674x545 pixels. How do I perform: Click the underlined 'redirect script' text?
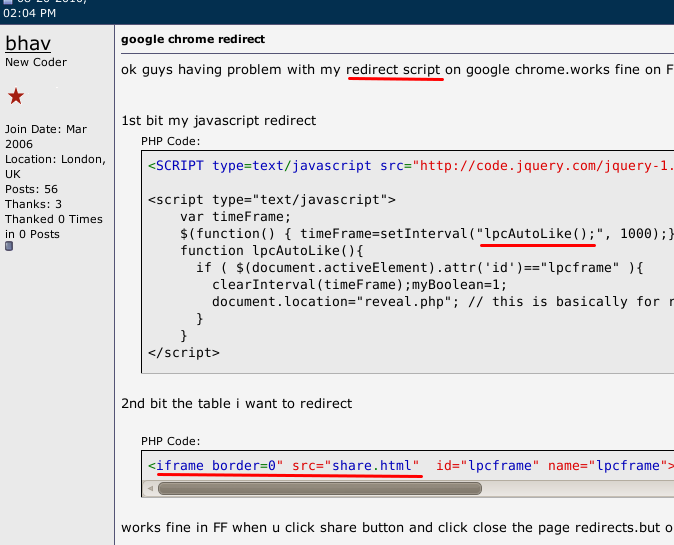click(x=393, y=70)
